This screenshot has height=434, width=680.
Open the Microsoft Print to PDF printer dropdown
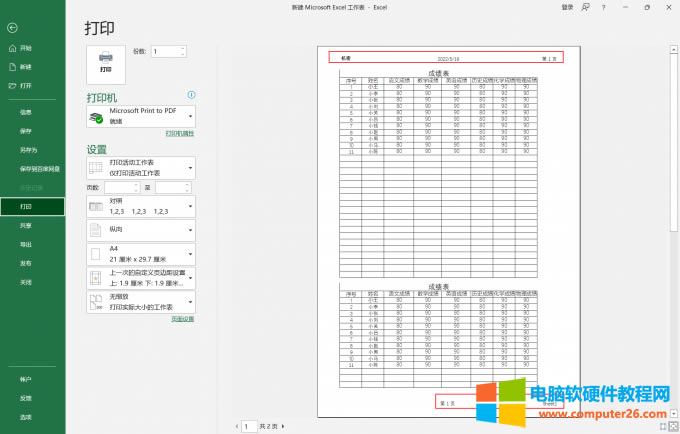140,117
